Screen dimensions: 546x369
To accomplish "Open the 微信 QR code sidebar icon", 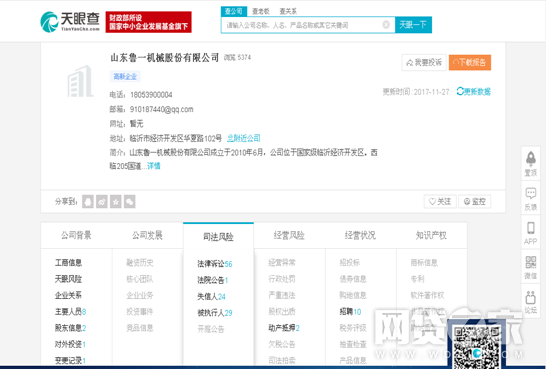I will 531,266.
